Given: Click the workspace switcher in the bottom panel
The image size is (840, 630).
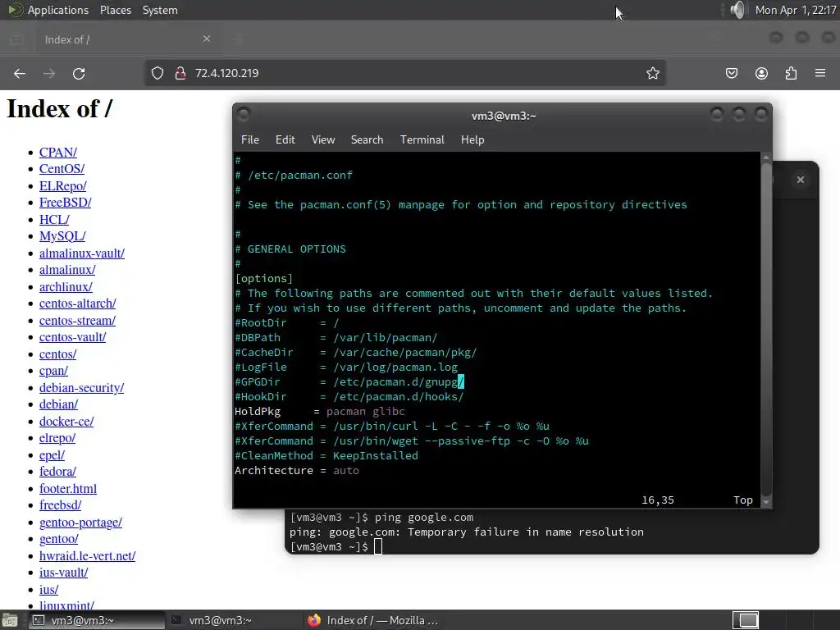Looking at the screenshot, I should (745, 620).
